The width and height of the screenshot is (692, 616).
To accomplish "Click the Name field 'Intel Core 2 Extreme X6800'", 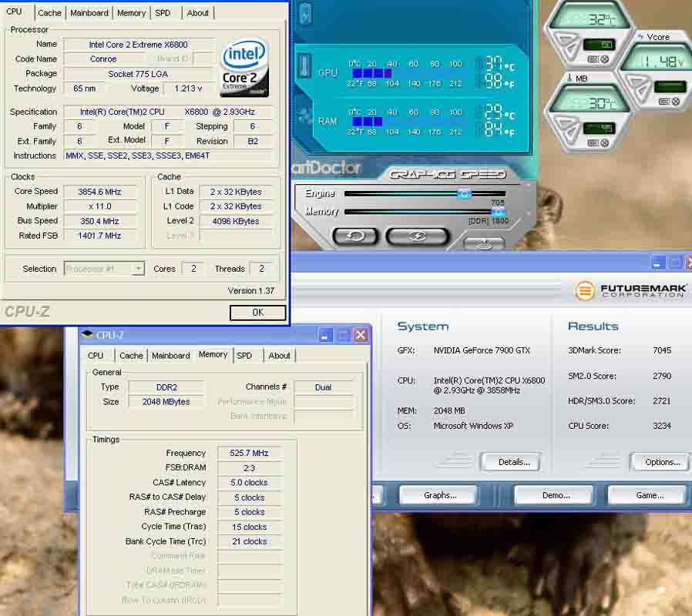I will click(138, 45).
